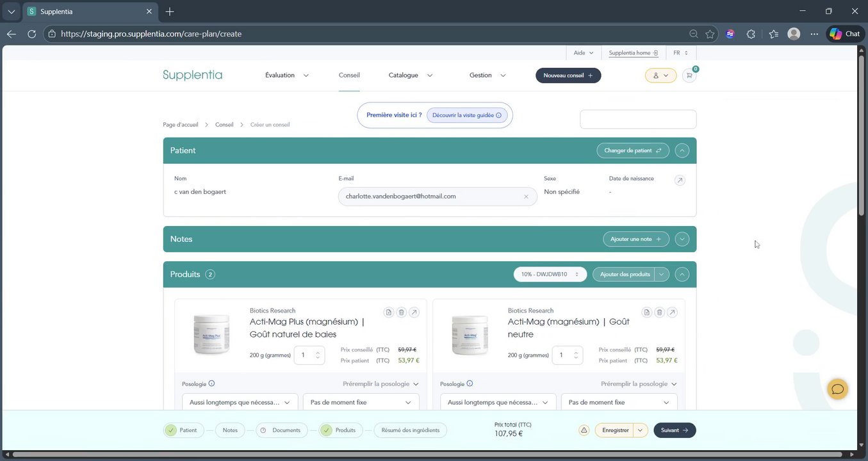Jump to the Patient step
The width and height of the screenshot is (868, 461).
coord(184,430)
